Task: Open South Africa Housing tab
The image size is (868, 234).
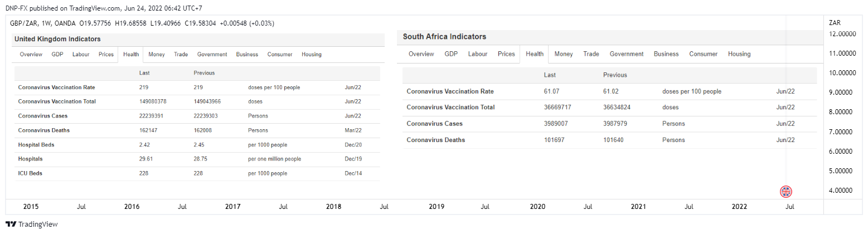Action: (739, 54)
